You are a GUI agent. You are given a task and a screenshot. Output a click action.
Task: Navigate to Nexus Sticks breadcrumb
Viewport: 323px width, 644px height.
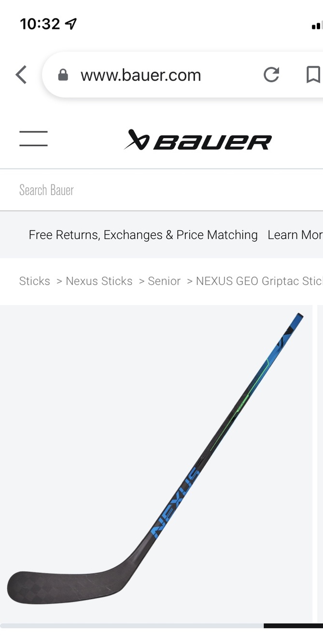99,281
